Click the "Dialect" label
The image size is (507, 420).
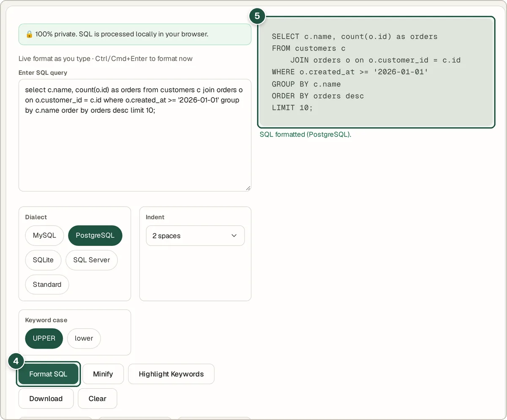[x=36, y=217]
